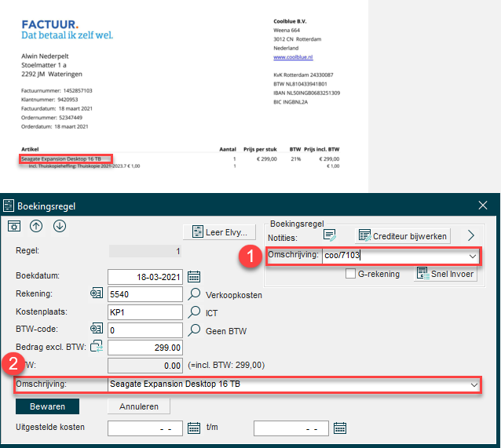Click the Regel number field showing 1
Screen dimensions: 501x448
click(145, 251)
